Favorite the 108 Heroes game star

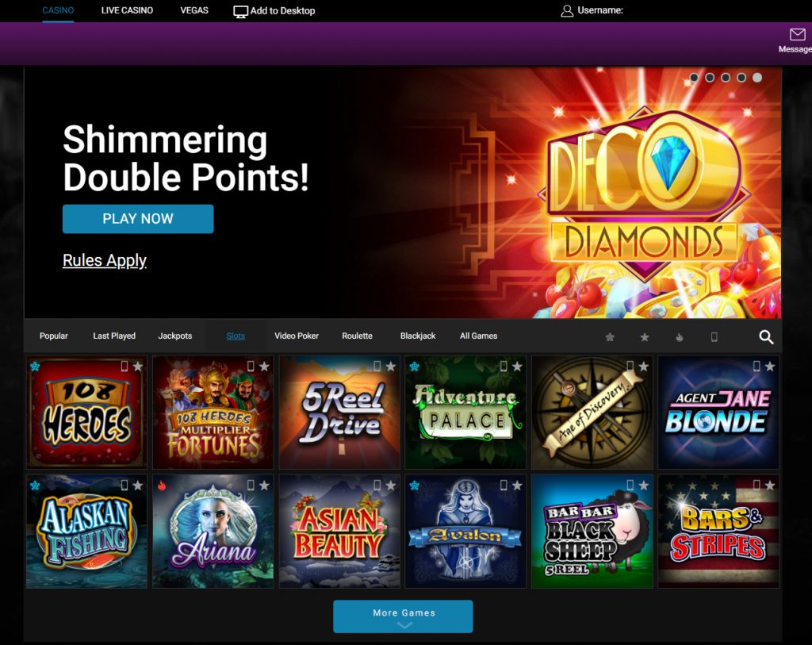[x=138, y=367]
